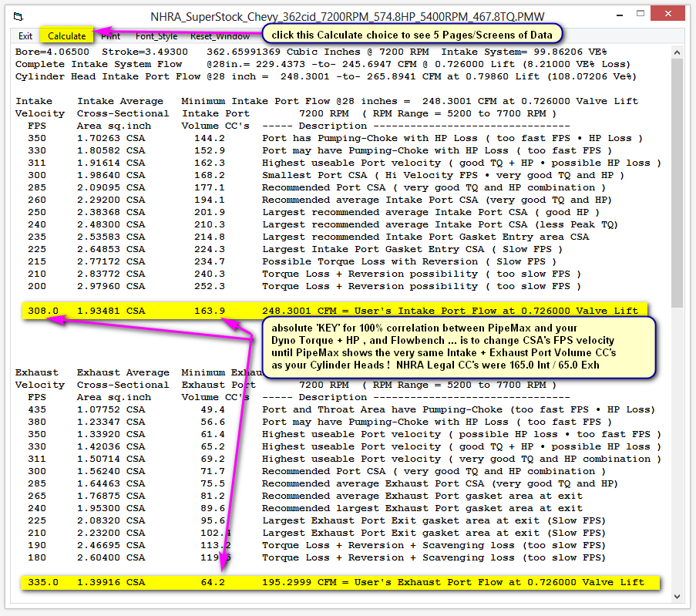Click highlighted exhaust velocity 335.0
Viewport: 696px width, 616px height.
tap(43, 582)
